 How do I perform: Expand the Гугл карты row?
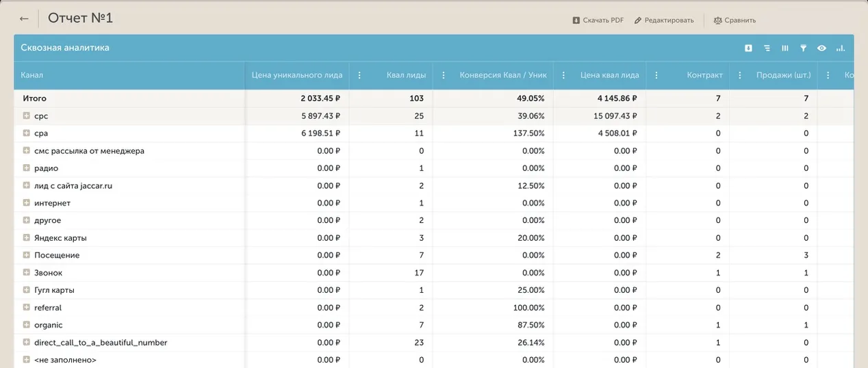pyautogui.click(x=26, y=290)
